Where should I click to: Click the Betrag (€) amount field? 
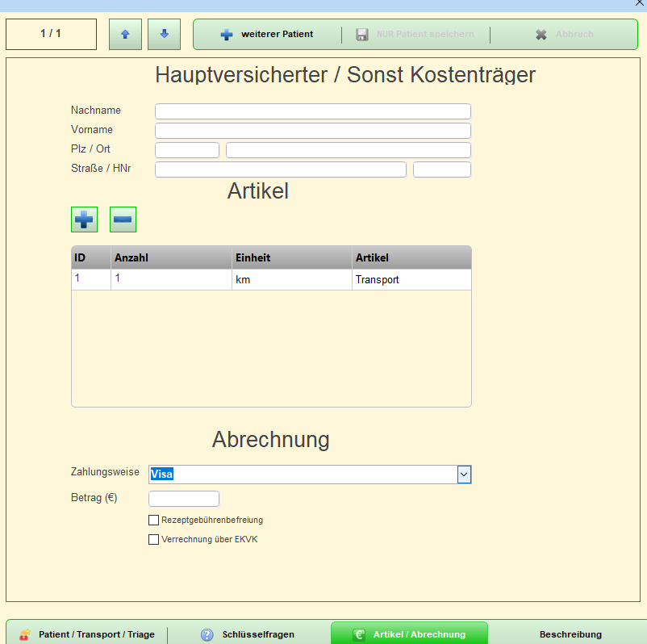point(184,499)
